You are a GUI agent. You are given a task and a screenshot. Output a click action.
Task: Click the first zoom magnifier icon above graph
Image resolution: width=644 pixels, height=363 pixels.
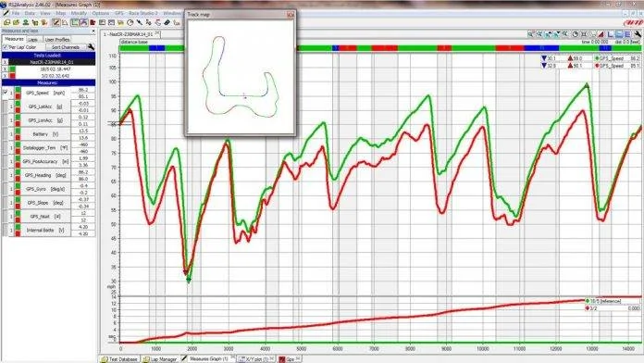tap(530, 34)
